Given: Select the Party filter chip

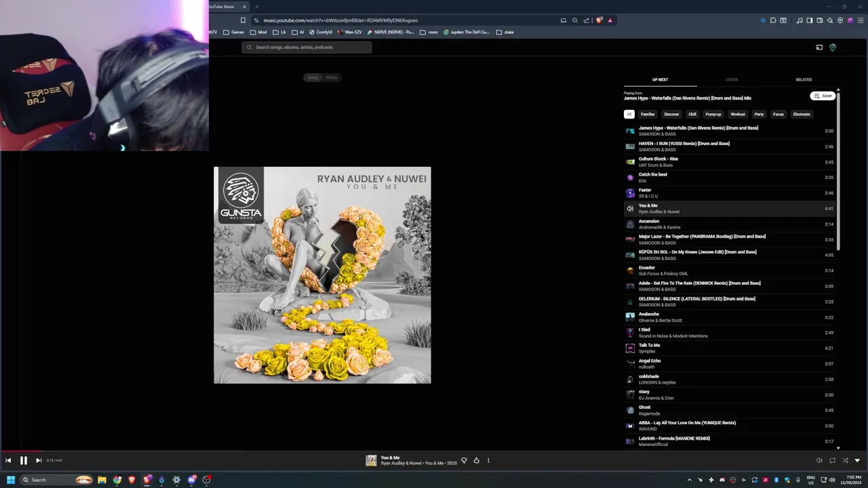Looking at the screenshot, I should [759, 114].
